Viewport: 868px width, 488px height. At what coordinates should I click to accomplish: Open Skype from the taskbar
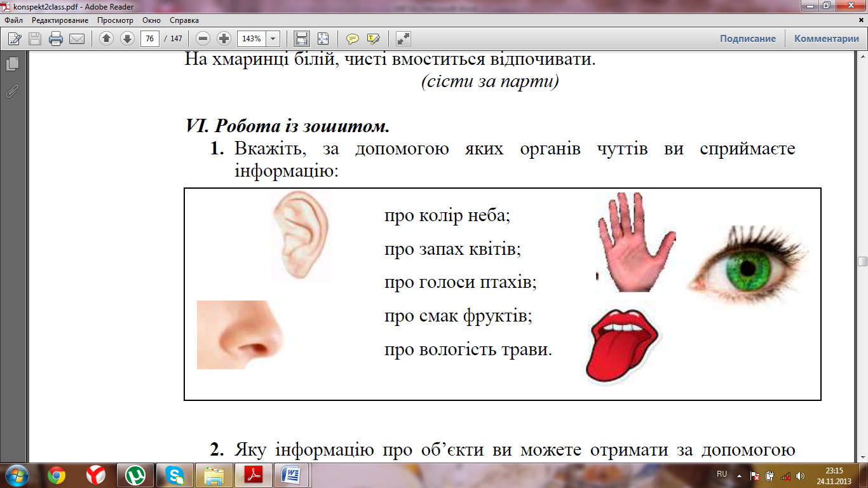(x=175, y=475)
